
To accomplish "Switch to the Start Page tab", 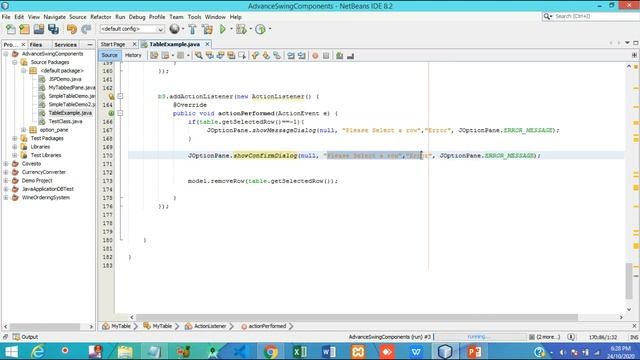I will click(x=113, y=44).
